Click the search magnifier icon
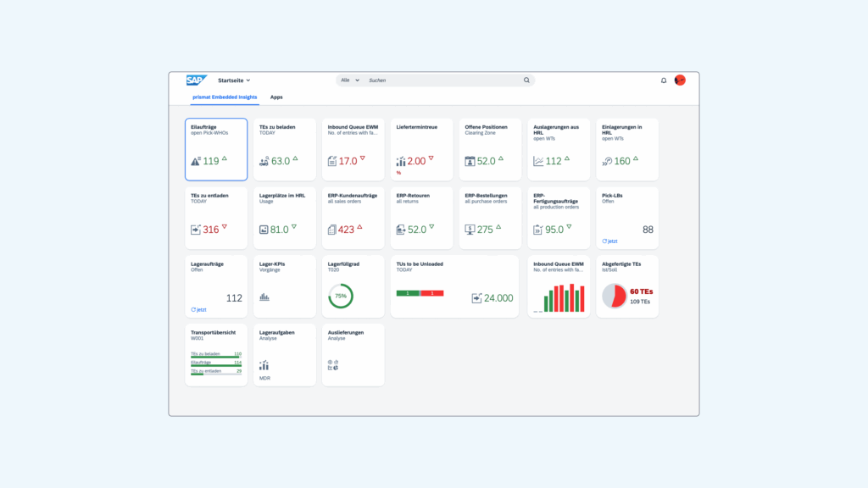868x488 pixels. pyautogui.click(x=526, y=80)
